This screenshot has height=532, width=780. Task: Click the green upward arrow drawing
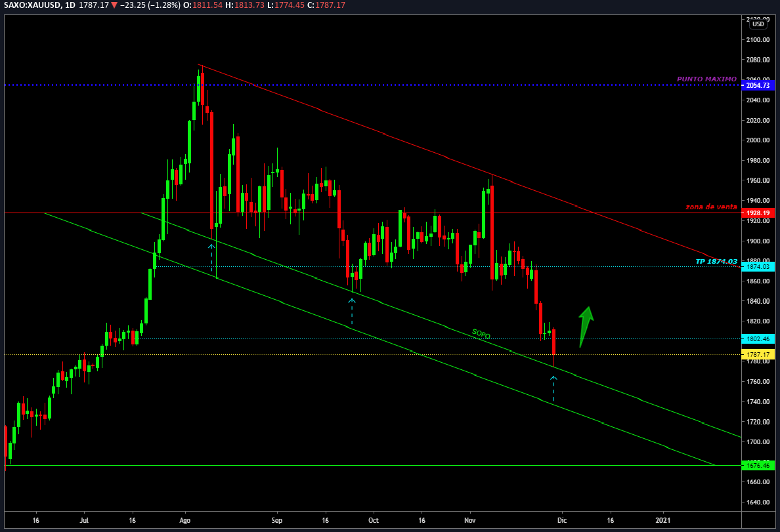(x=585, y=325)
